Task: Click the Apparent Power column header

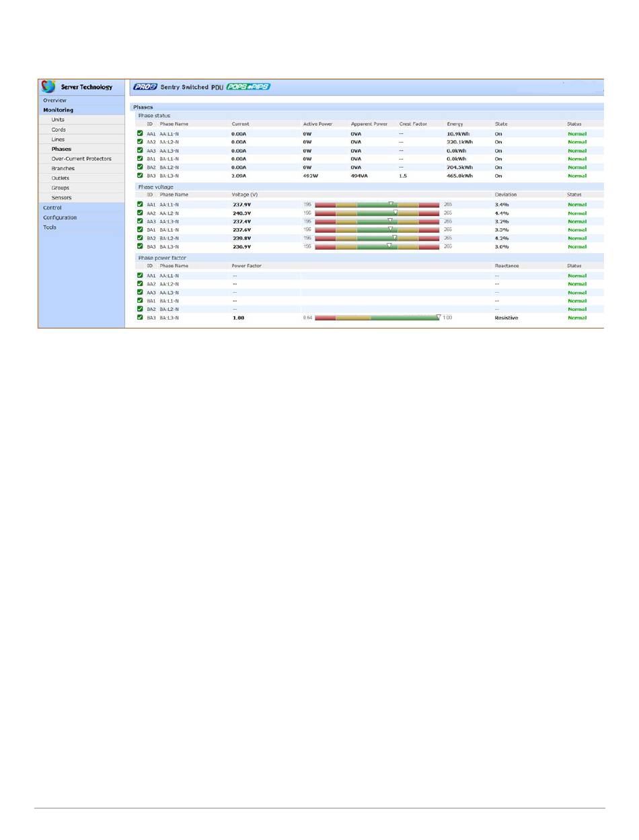Action: [369, 124]
